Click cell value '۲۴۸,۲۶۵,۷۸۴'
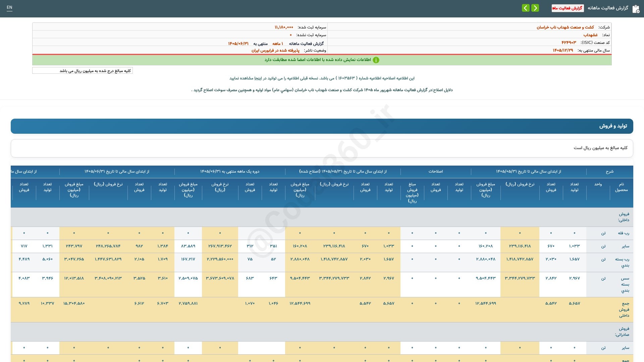 pos(108,246)
